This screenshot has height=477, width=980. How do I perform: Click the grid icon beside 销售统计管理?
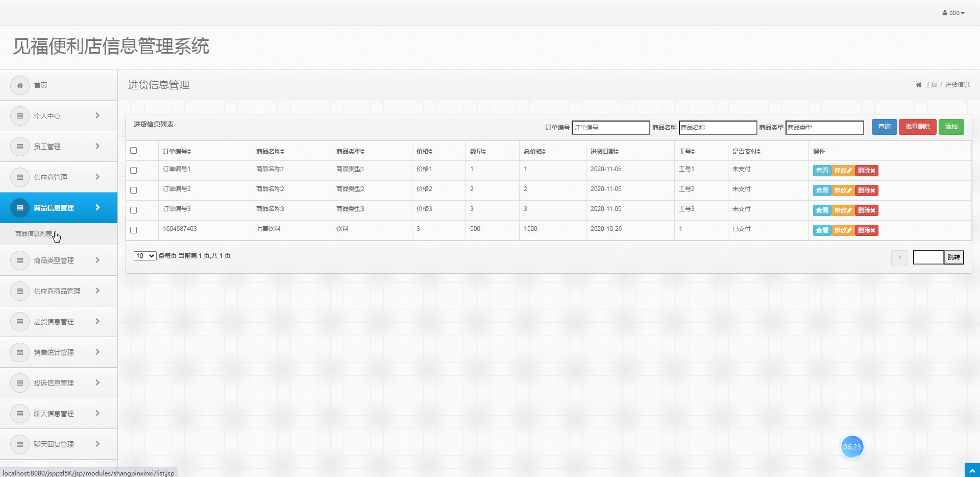click(20, 352)
